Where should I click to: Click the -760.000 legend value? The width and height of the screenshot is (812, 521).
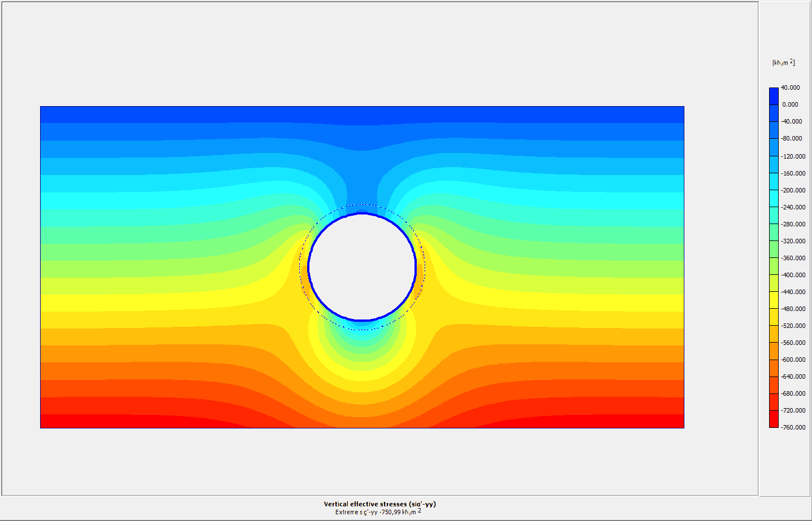point(793,427)
